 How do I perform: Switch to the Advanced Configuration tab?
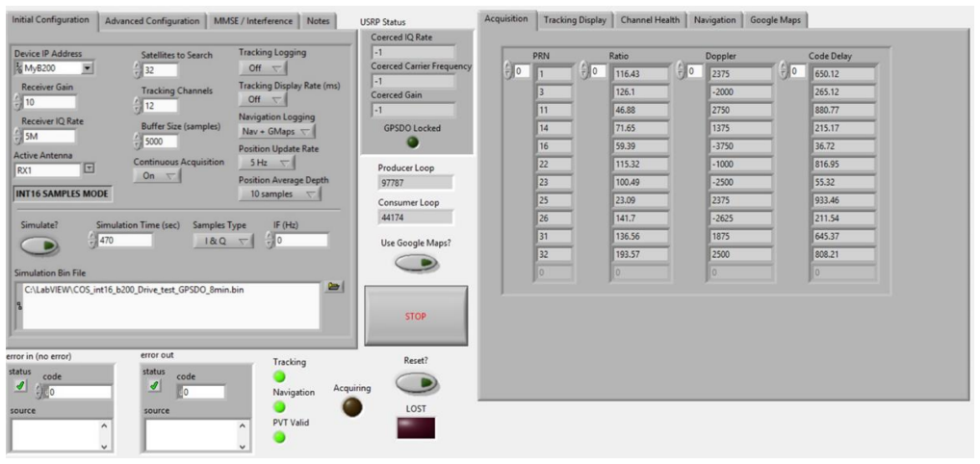click(x=152, y=20)
